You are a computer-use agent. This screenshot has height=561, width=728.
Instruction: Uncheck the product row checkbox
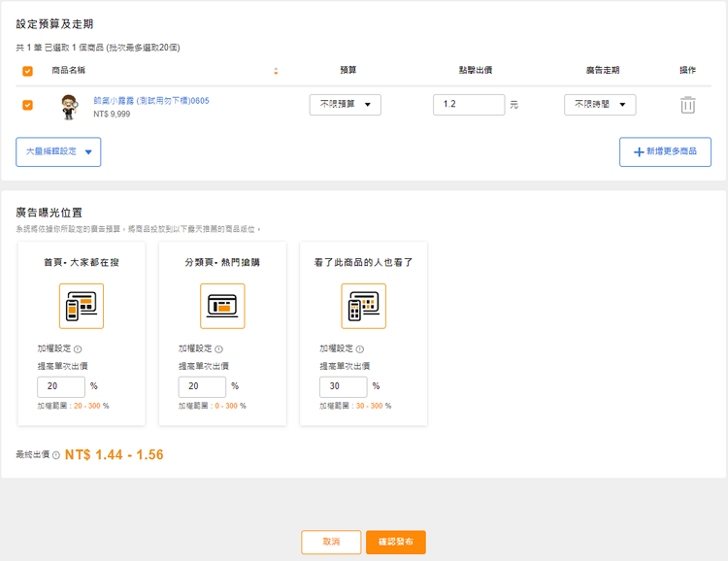tap(27, 105)
